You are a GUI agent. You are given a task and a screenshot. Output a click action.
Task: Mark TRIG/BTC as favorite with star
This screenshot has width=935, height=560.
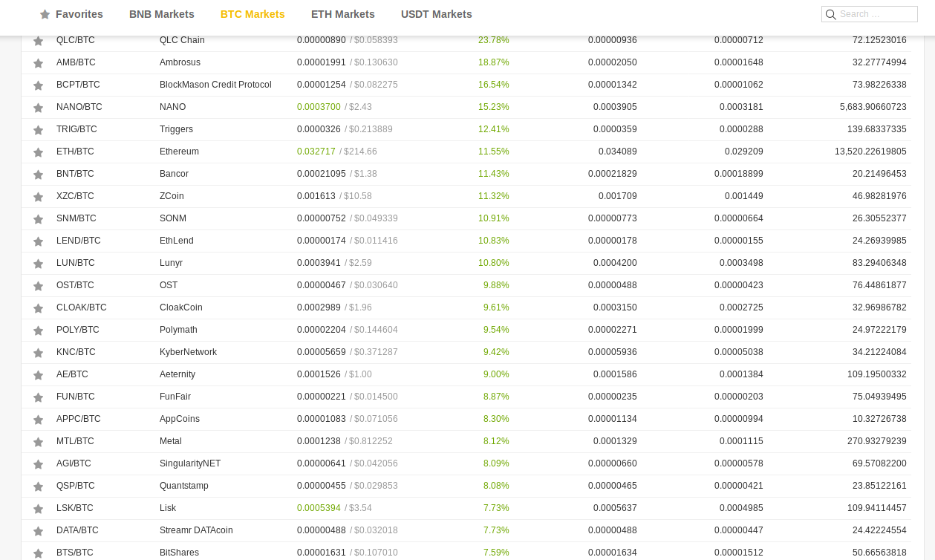point(38,130)
